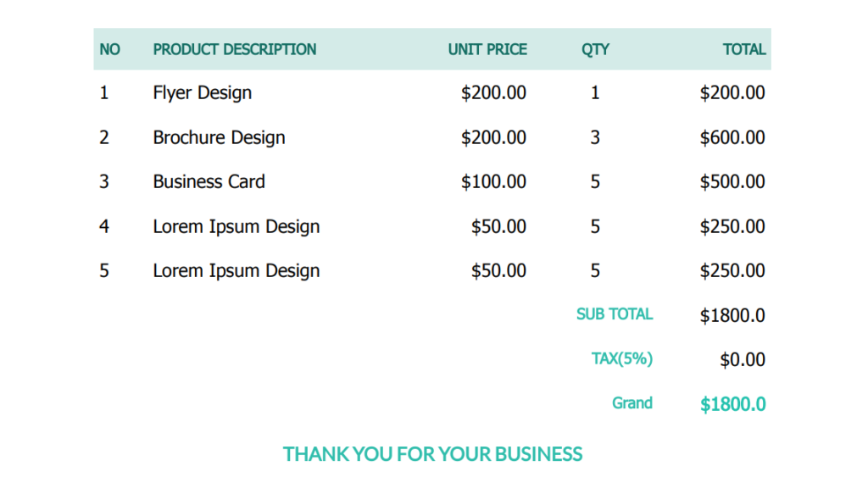Image resolution: width=868 pixels, height=477 pixels.
Task: Select the SUB TOTAL label
Action: click(615, 314)
